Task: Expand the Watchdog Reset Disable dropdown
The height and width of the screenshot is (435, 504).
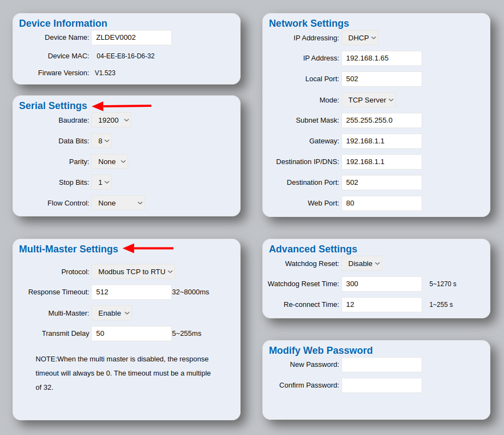Action: (362, 264)
